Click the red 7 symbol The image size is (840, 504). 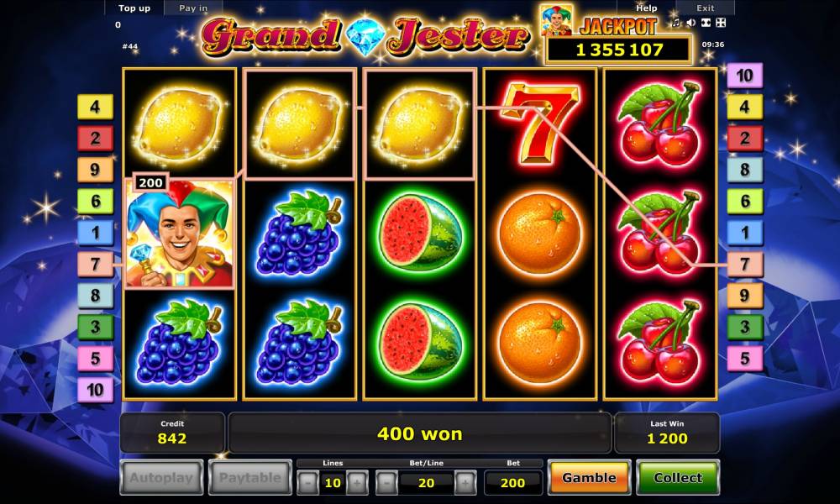540,123
